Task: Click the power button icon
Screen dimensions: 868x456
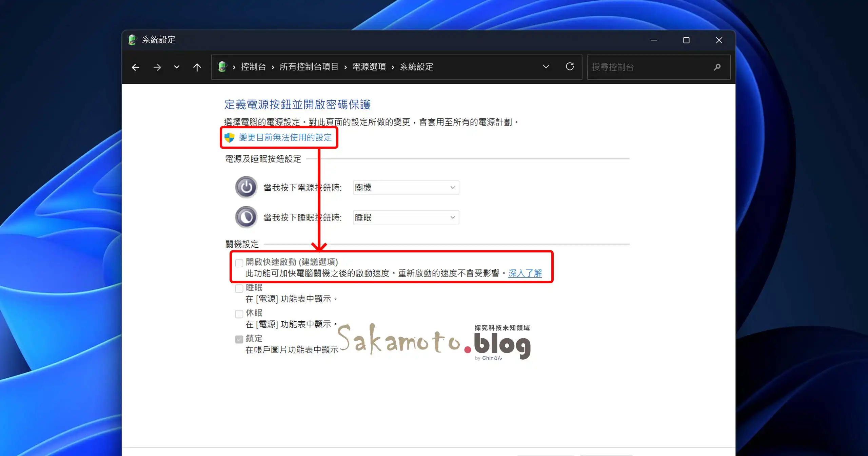Action: (246, 187)
